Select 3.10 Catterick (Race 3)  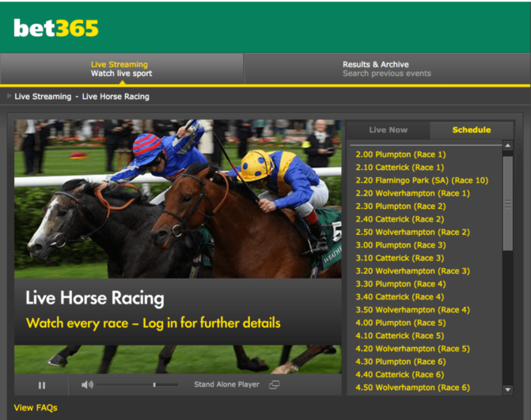coord(400,258)
